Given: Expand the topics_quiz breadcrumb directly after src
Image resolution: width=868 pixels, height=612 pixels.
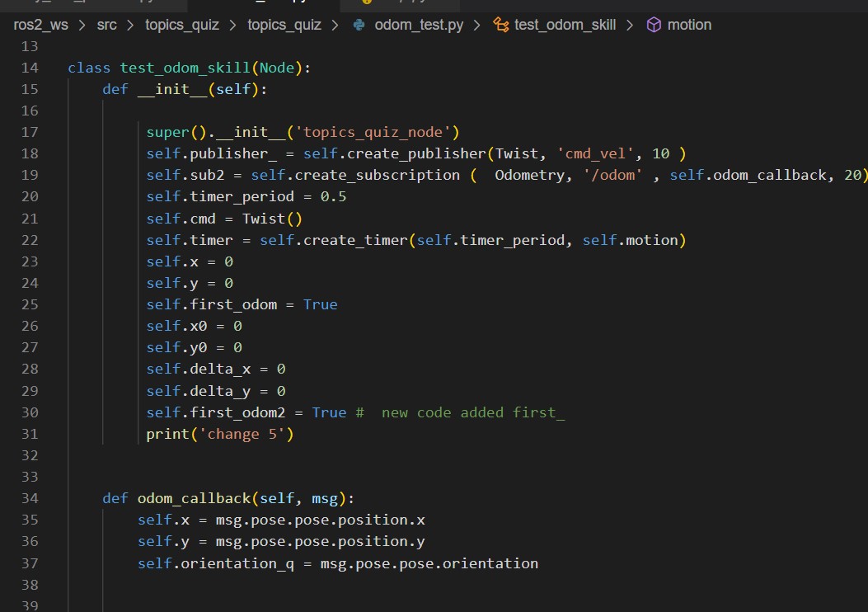Looking at the screenshot, I should pos(182,25).
